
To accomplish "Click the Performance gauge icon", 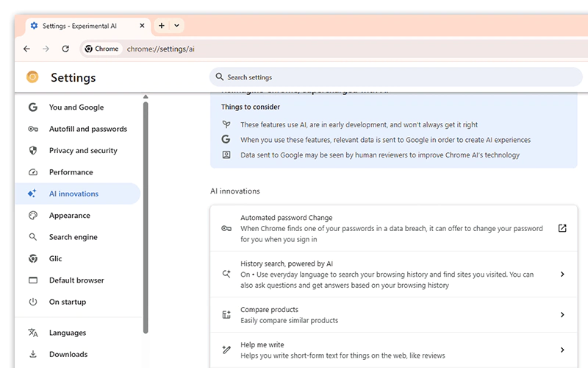I will coord(32,172).
